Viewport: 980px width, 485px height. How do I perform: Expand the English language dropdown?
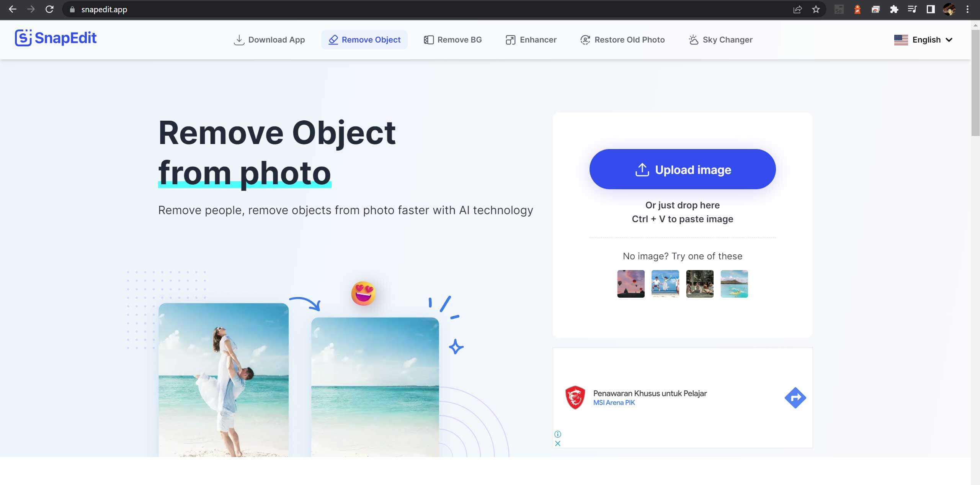point(925,39)
